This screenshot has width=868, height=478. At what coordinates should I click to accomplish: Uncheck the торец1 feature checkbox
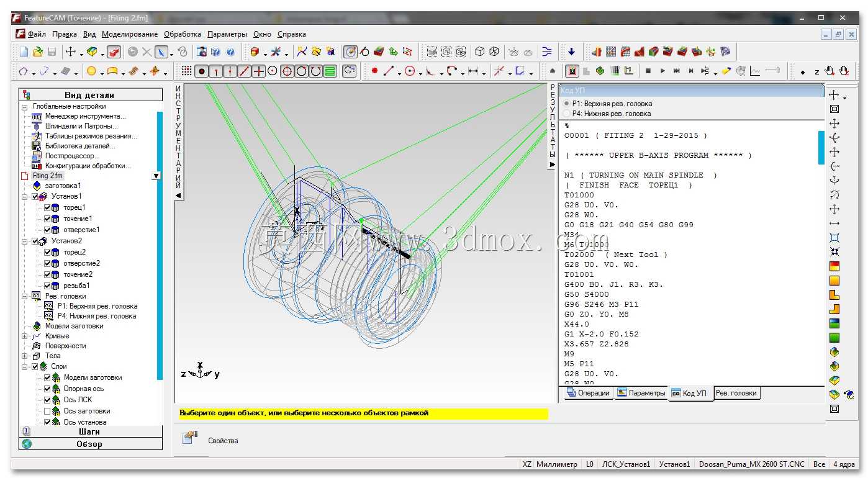pos(47,207)
